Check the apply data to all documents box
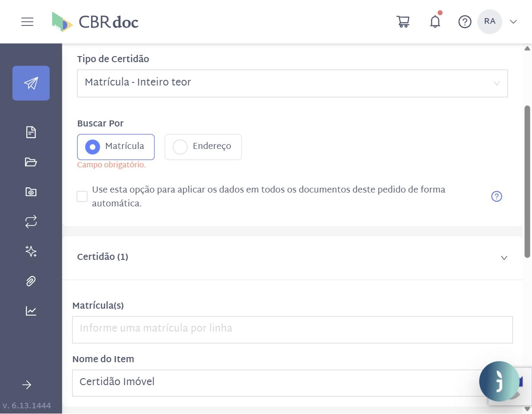Image resolution: width=532 pixels, height=414 pixels. (x=82, y=196)
